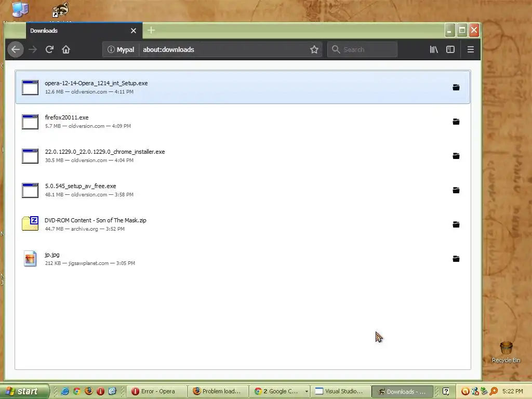
Task: Select the DVD-ROM Content Son of The Mask.zip entry
Action: [x=243, y=224]
